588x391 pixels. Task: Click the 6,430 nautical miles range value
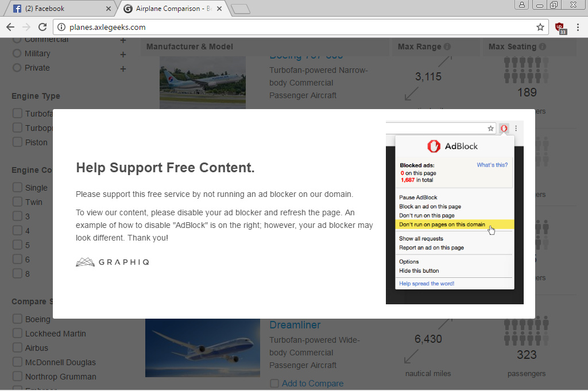click(428, 339)
